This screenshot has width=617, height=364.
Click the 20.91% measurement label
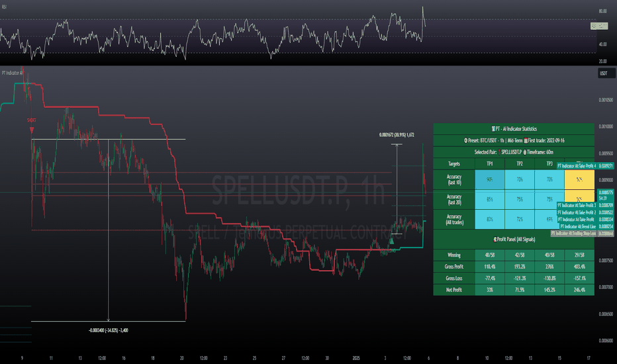(397, 135)
